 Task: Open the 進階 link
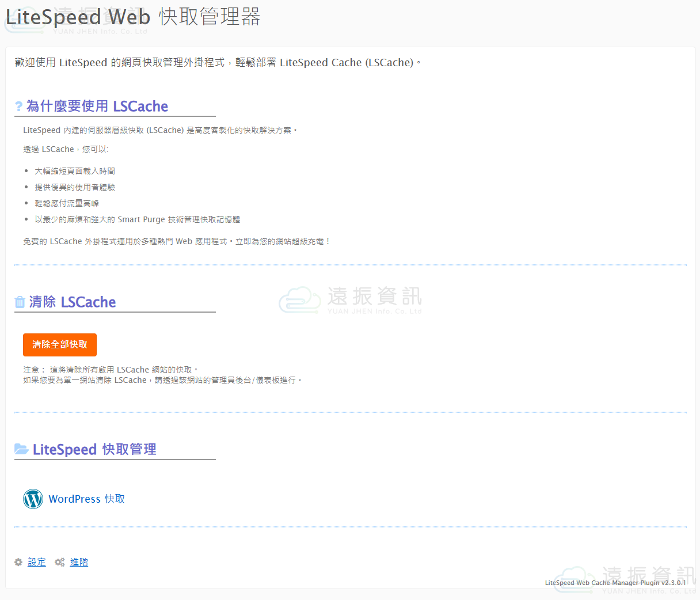[x=79, y=562]
